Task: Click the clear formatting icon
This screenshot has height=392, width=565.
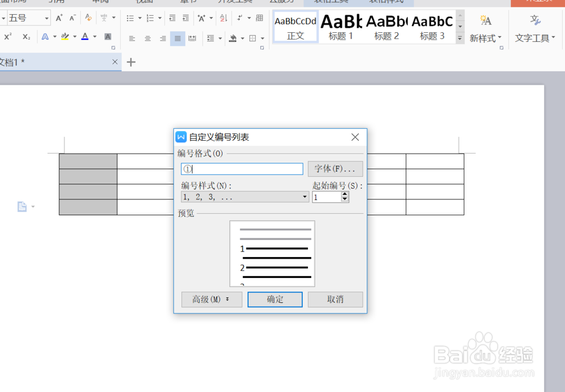Action: point(88,18)
